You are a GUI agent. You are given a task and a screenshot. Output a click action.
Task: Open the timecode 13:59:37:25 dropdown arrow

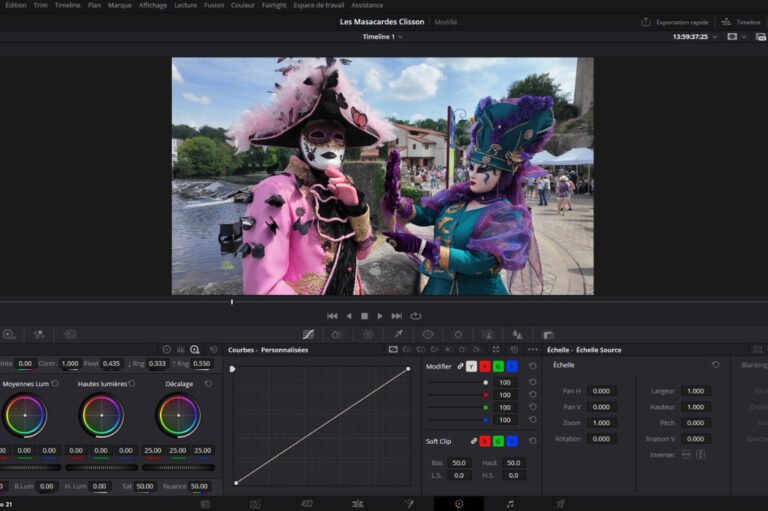click(x=715, y=37)
